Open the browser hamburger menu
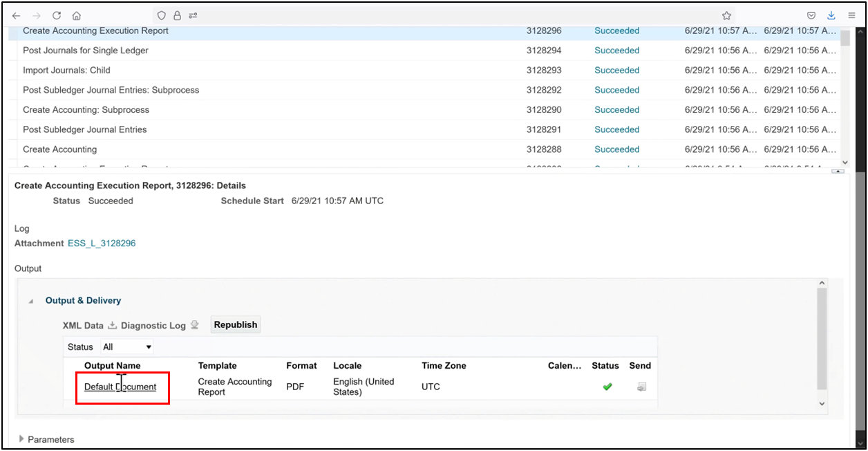This screenshot has height=451, width=868. (851, 15)
